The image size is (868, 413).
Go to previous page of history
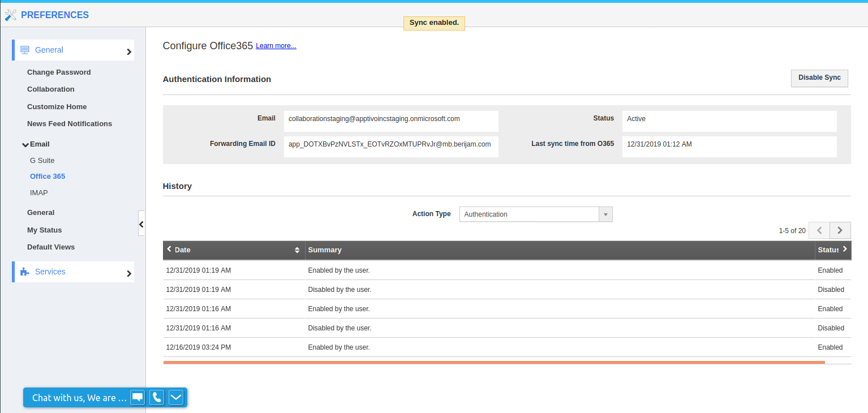click(x=819, y=230)
